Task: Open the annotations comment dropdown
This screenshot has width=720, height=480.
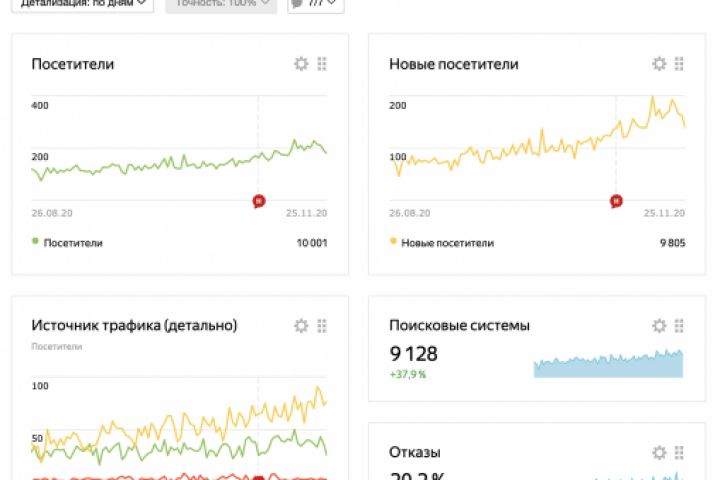Action: (x=316, y=5)
